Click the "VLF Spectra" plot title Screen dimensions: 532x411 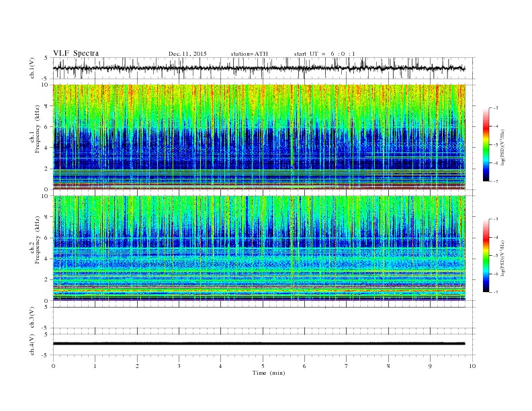coord(76,53)
